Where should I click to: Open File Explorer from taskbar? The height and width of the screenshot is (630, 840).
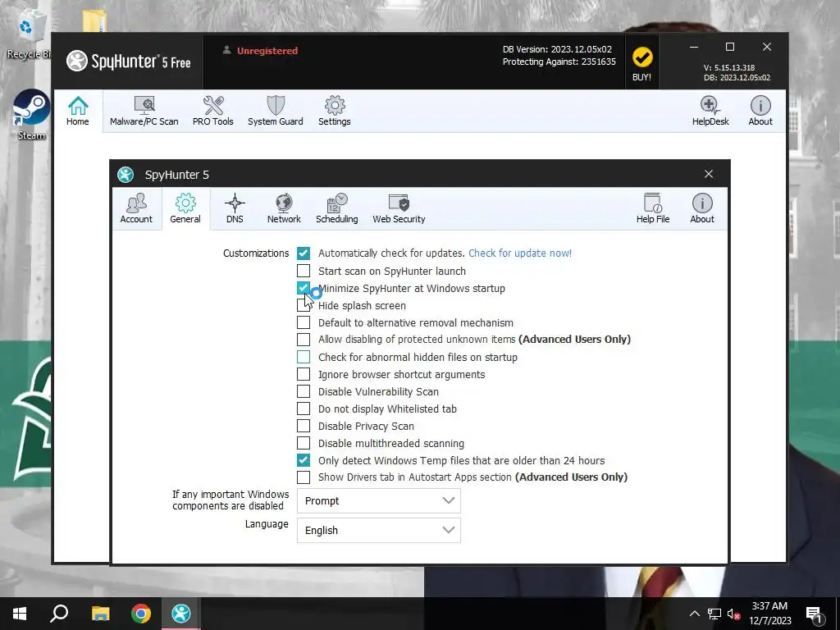(100, 614)
